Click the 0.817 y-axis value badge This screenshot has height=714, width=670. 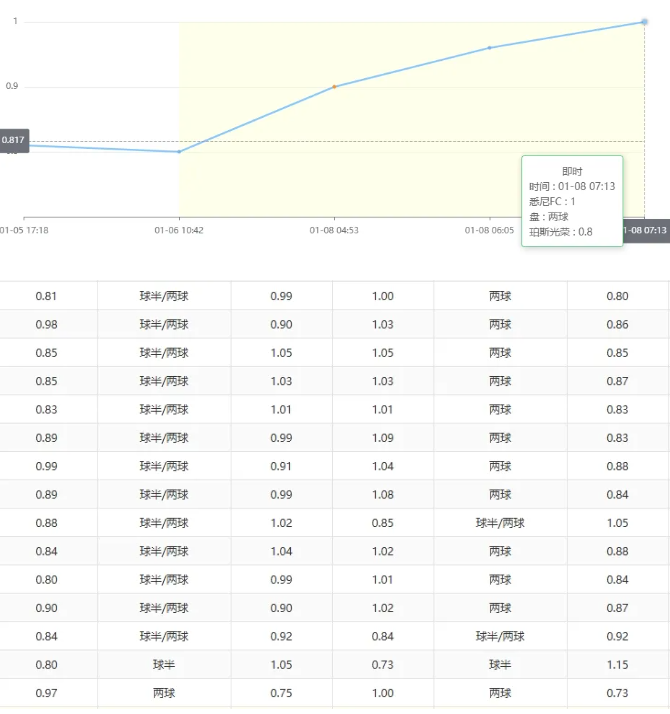click(14, 141)
